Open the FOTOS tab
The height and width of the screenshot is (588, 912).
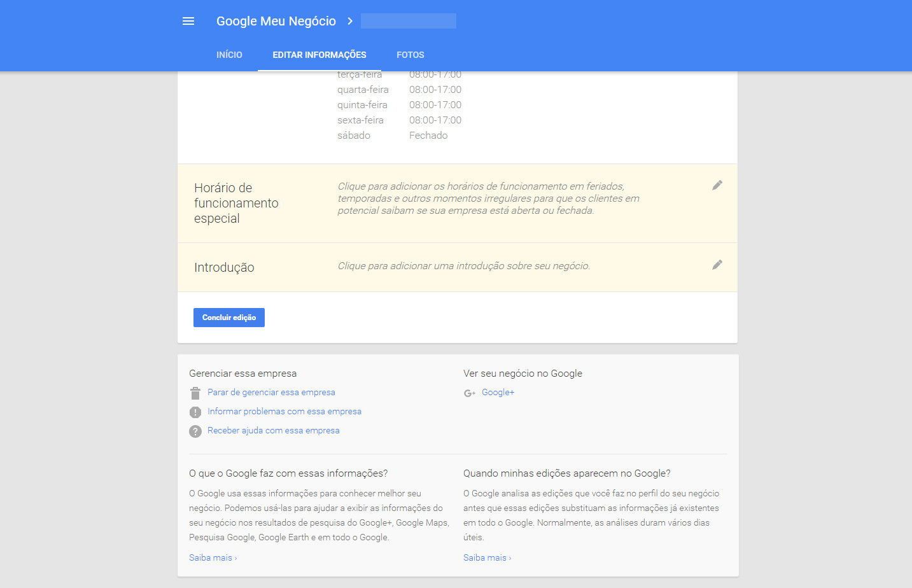[410, 55]
